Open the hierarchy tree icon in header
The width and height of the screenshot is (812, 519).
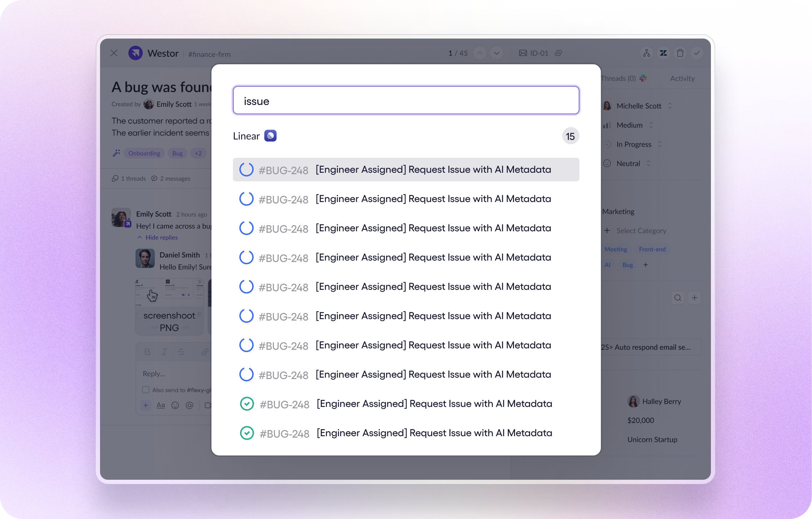point(647,53)
